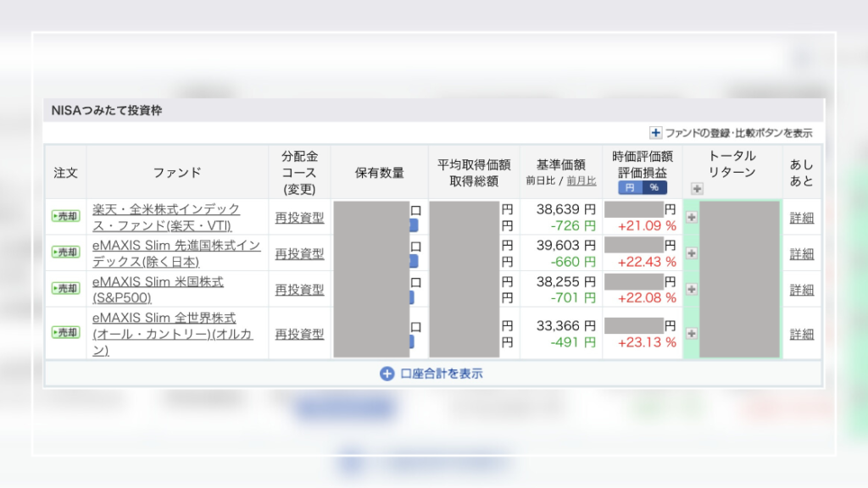Click 売却 icon for 楽天・VTI fund
The image size is (868, 488).
[65, 216]
